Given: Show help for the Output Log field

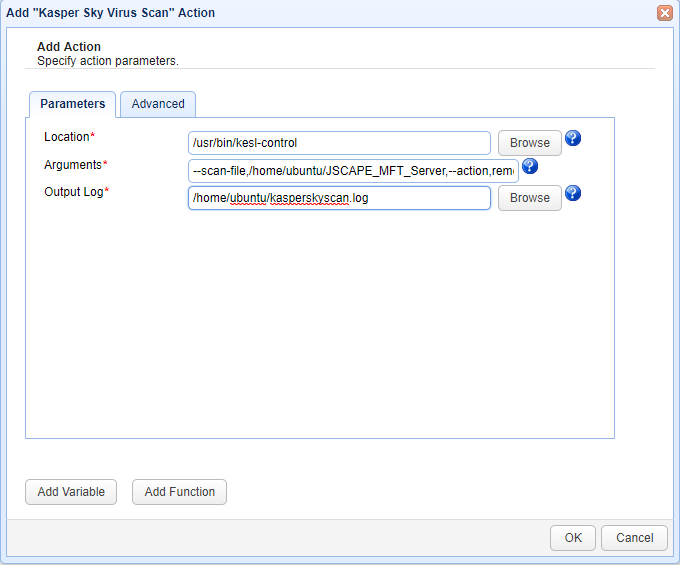Looking at the screenshot, I should [x=573, y=193].
